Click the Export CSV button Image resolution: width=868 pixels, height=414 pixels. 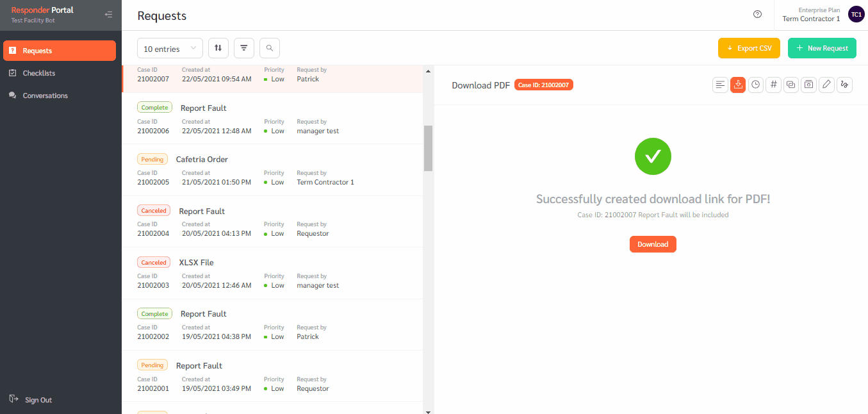pyautogui.click(x=749, y=48)
